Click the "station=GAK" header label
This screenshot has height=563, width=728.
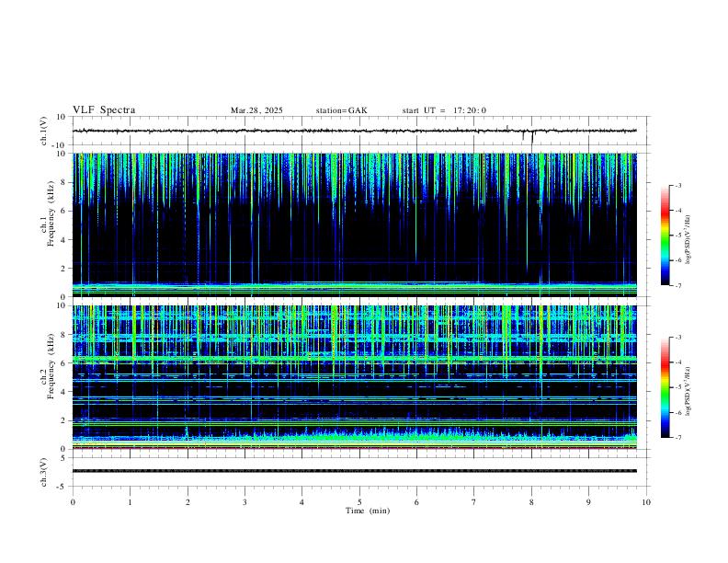342,110
